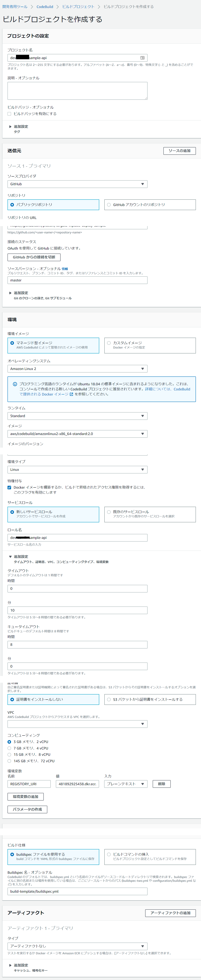Select 145 GB メモリ、72 vCPU compute option

coord(10,761)
